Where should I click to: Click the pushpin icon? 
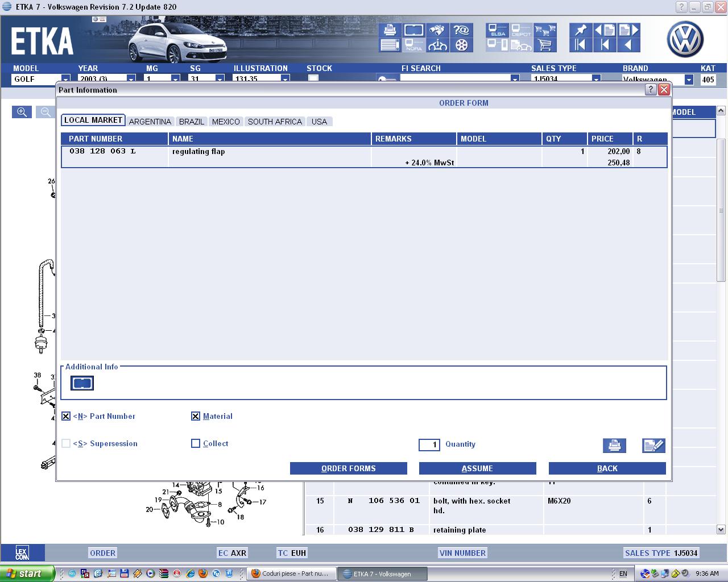point(580,30)
